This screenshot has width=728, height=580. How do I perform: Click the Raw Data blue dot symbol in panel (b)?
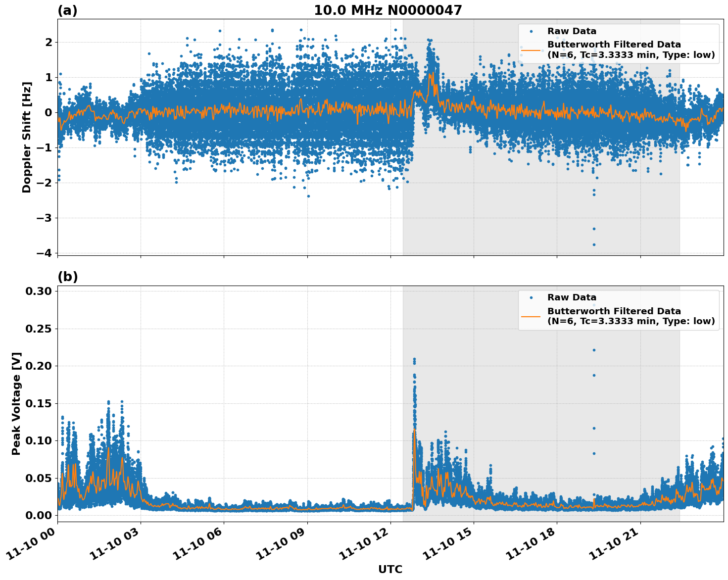pos(531,297)
